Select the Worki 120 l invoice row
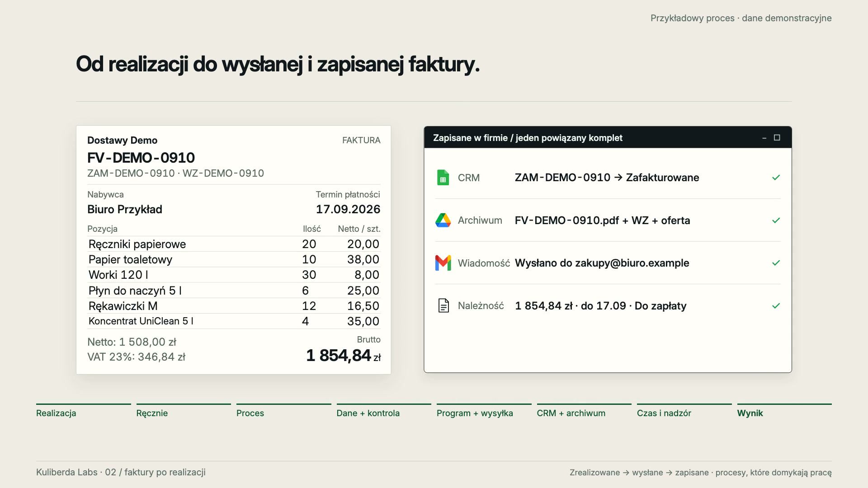The width and height of the screenshot is (868, 488). (234, 275)
